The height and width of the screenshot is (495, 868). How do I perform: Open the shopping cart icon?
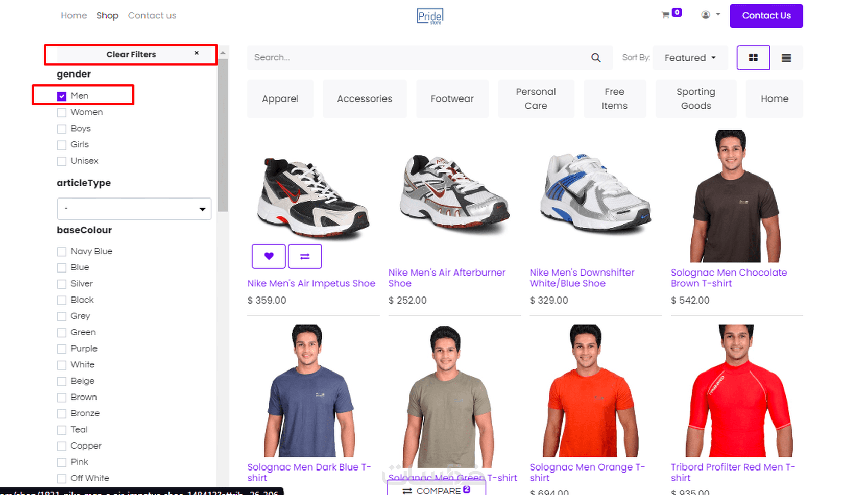(x=665, y=15)
